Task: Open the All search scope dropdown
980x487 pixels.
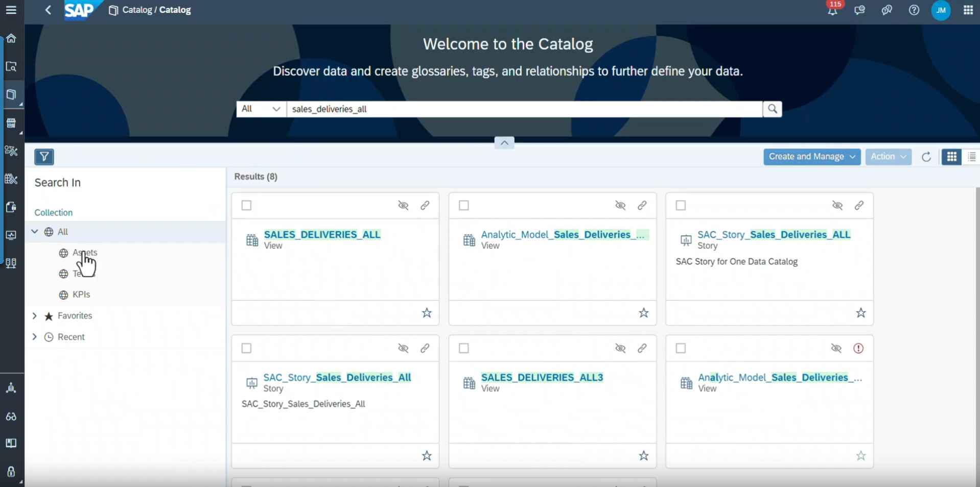Action: pyautogui.click(x=261, y=109)
